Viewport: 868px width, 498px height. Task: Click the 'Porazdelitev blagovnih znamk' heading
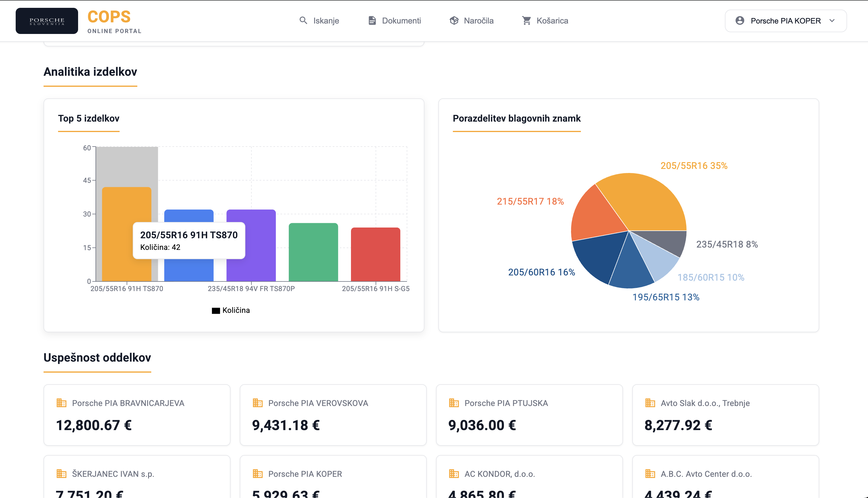coord(517,118)
